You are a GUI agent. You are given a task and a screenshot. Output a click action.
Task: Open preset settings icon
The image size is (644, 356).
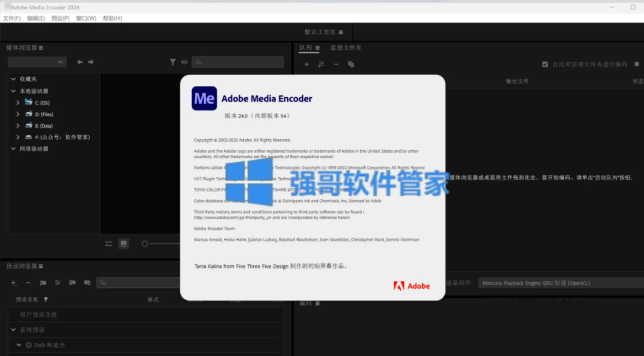[x=58, y=283]
